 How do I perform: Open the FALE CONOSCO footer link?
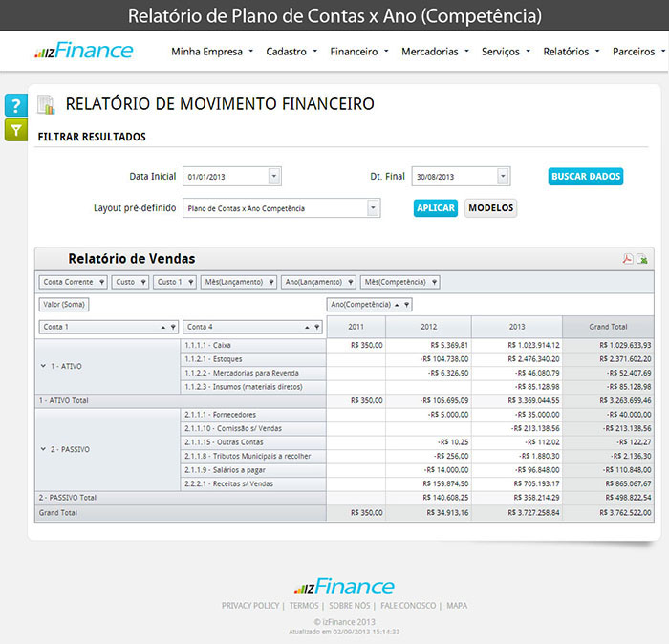pos(408,606)
